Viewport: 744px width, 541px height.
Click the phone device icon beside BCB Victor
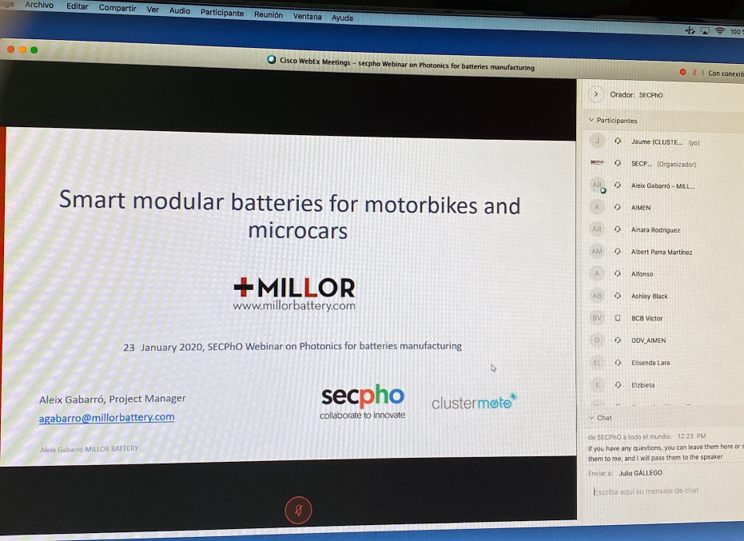point(617,318)
